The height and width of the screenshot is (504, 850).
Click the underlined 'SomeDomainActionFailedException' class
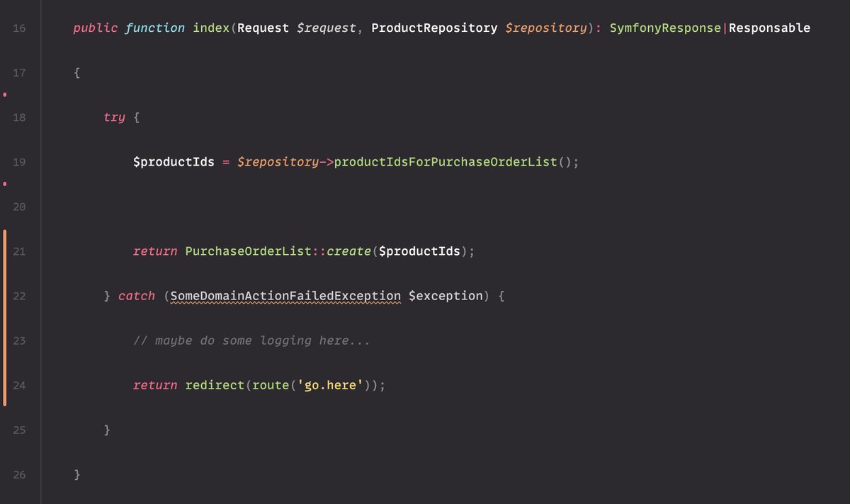tap(285, 296)
